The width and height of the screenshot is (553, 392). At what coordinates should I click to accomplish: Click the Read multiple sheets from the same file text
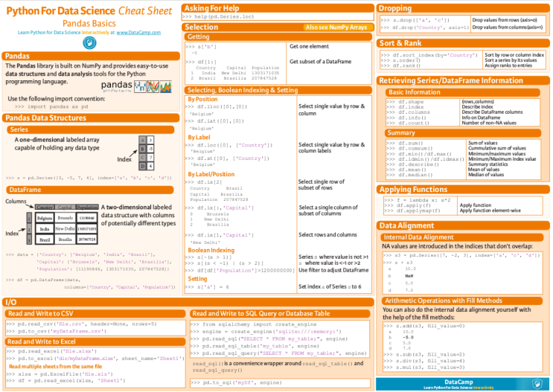click(x=55, y=366)
